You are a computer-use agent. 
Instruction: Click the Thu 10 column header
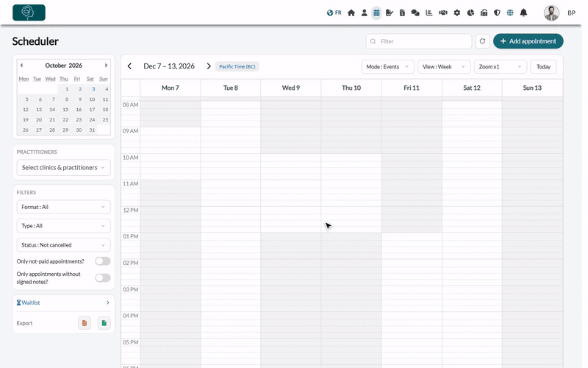coord(351,88)
